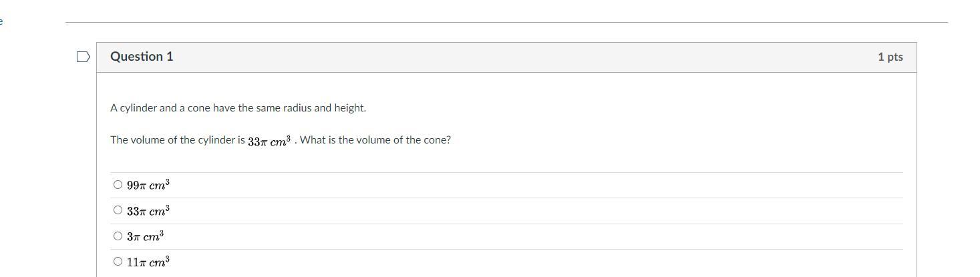Click the "3π cm³" answer label text
This screenshot has width=980, height=277.
[x=146, y=236]
